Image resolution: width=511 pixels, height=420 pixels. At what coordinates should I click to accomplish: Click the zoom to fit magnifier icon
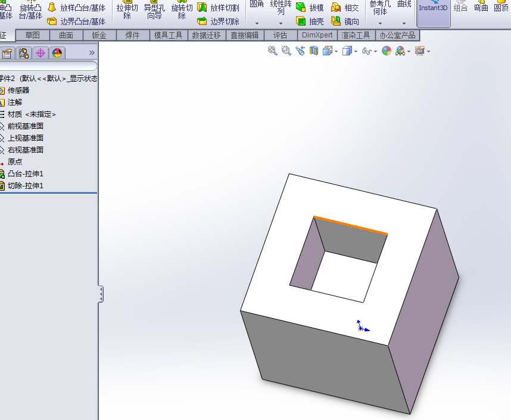pyautogui.click(x=272, y=51)
